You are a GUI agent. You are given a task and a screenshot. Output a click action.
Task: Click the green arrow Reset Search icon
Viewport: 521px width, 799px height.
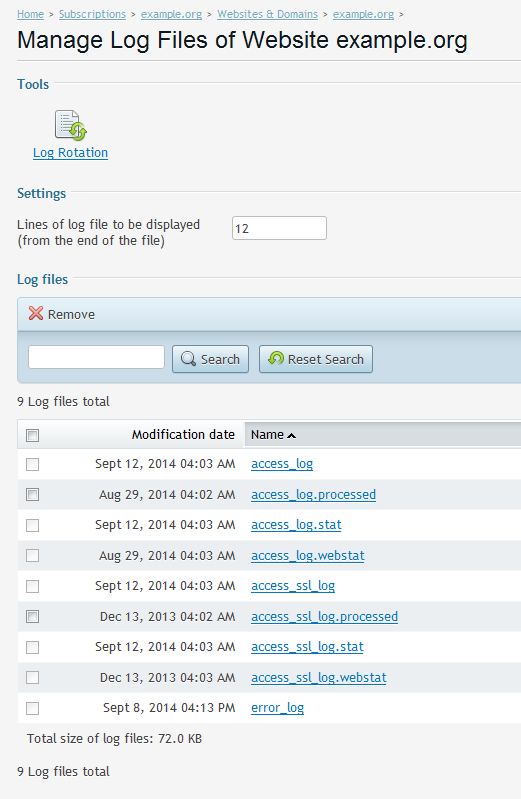pos(276,358)
